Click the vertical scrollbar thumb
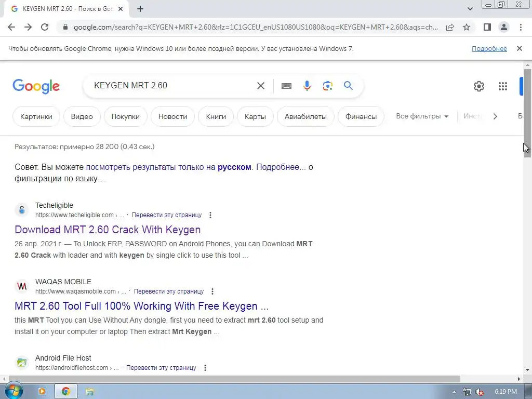Image resolution: width=532 pixels, height=399 pixels. click(x=527, y=113)
